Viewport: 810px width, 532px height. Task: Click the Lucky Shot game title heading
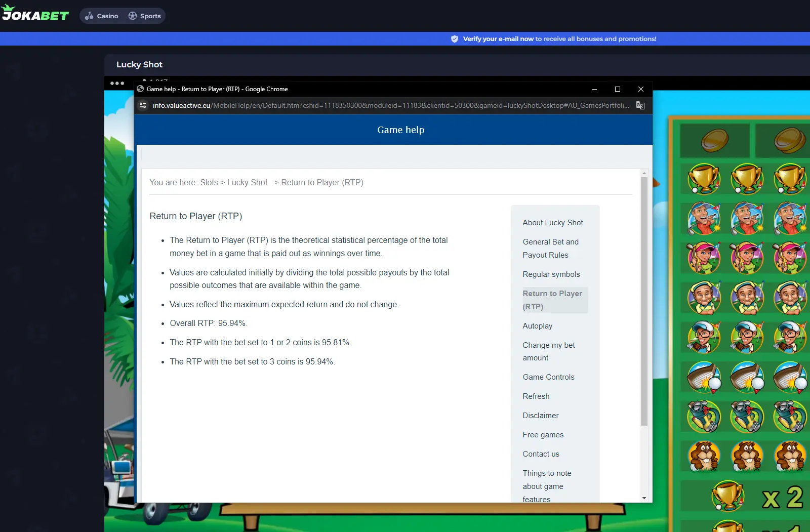139,64
